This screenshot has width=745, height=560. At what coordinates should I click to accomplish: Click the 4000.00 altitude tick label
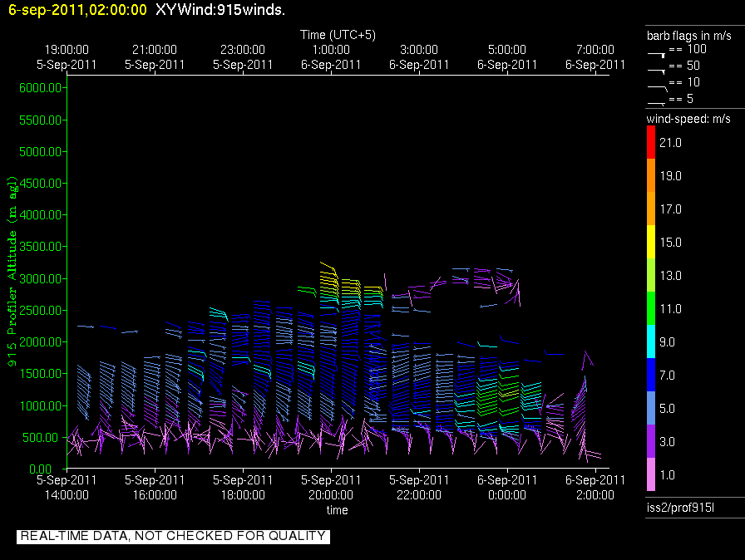pyautogui.click(x=41, y=215)
